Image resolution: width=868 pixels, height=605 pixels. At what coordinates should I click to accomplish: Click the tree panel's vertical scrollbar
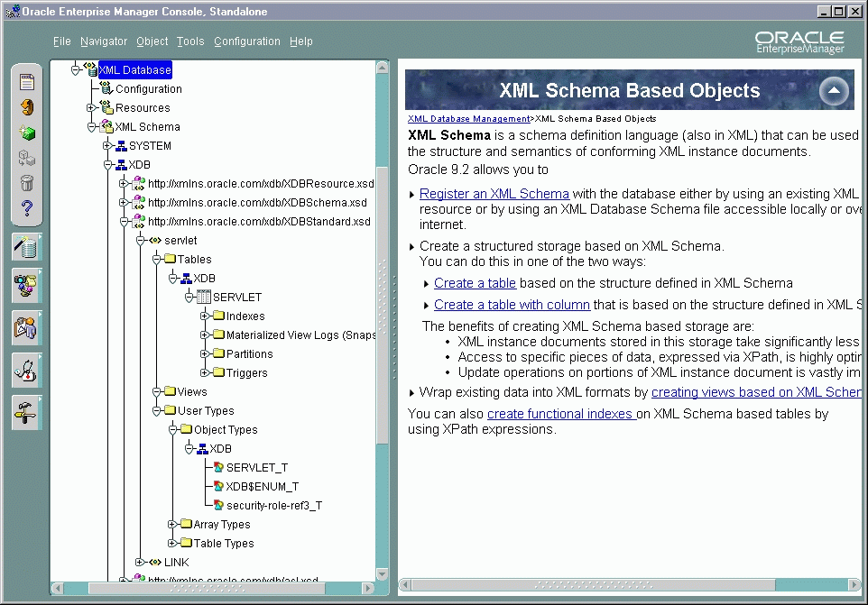(x=383, y=361)
